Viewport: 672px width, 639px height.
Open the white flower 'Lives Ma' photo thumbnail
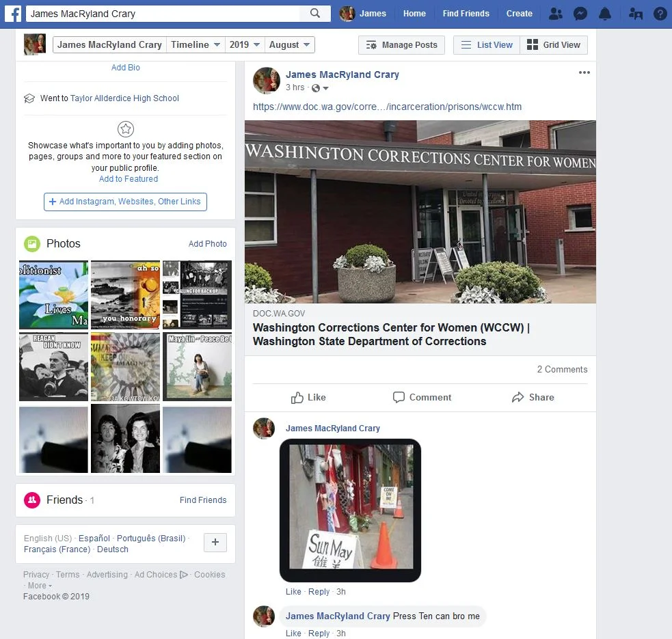(53, 295)
